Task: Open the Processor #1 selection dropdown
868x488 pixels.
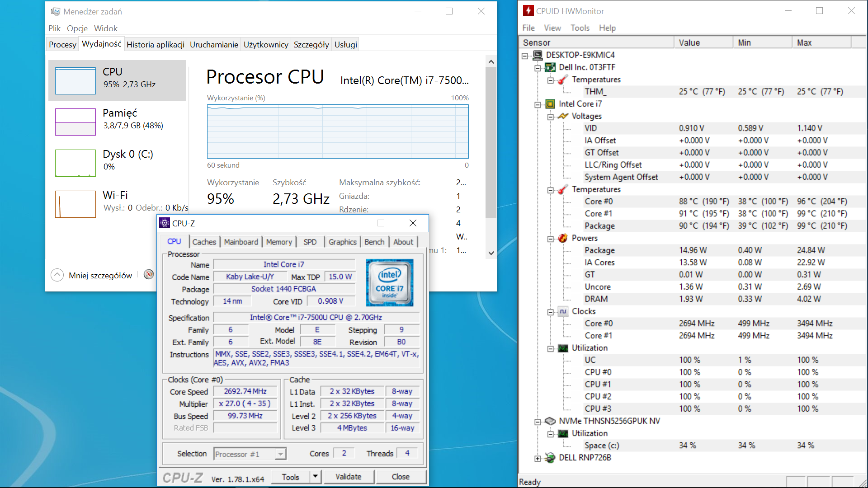Action: (281, 454)
